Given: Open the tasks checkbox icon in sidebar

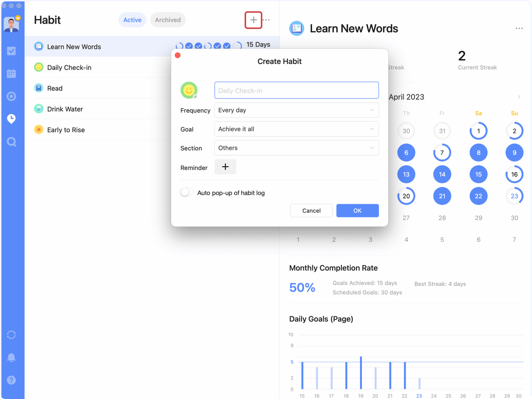Looking at the screenshot, I should (12, 51).
